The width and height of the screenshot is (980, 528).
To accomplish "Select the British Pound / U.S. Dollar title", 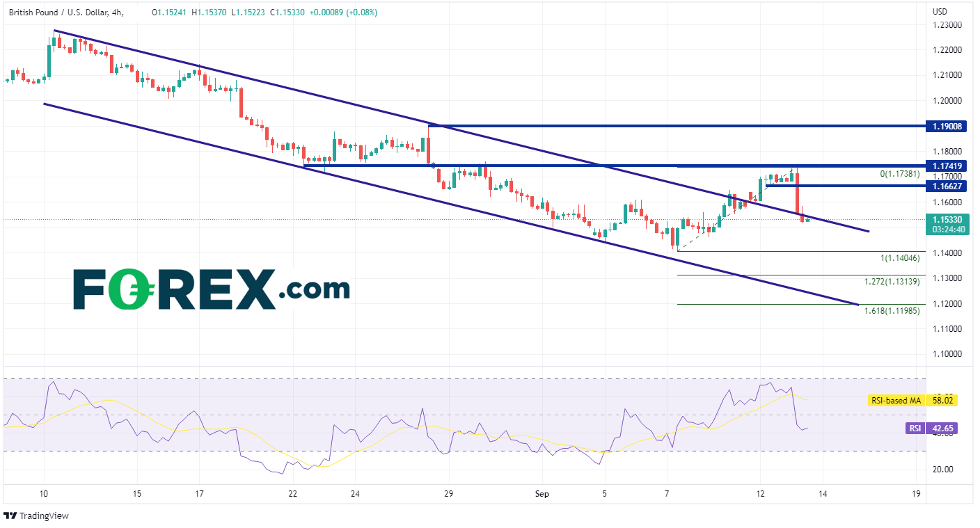I will [x=65, y=13].
